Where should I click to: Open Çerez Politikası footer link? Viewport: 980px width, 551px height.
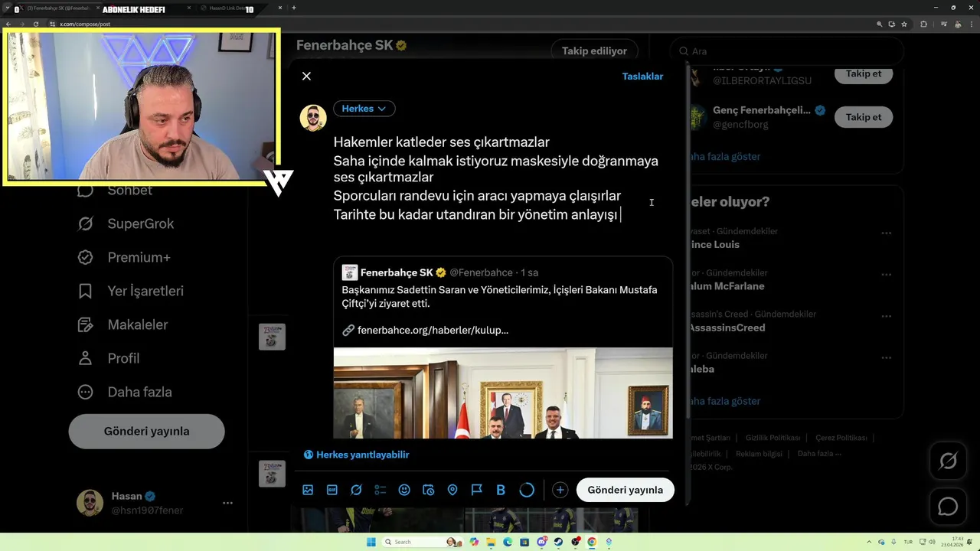coord(841,438)
